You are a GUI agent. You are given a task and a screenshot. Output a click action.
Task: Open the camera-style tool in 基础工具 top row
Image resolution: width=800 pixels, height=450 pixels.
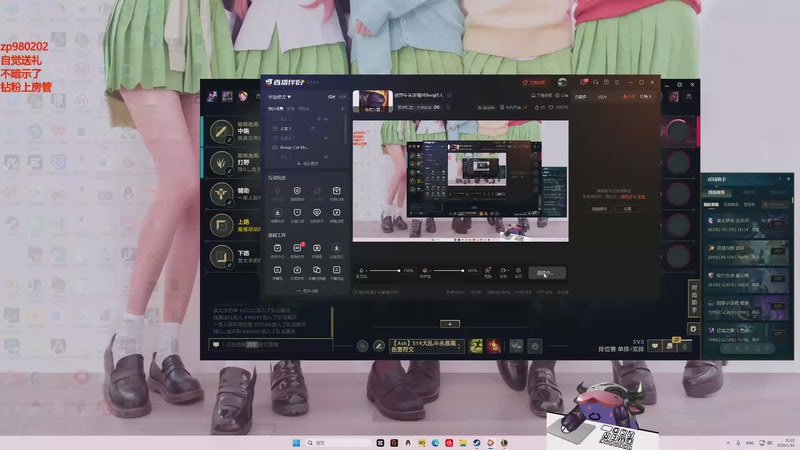(317, 249)
